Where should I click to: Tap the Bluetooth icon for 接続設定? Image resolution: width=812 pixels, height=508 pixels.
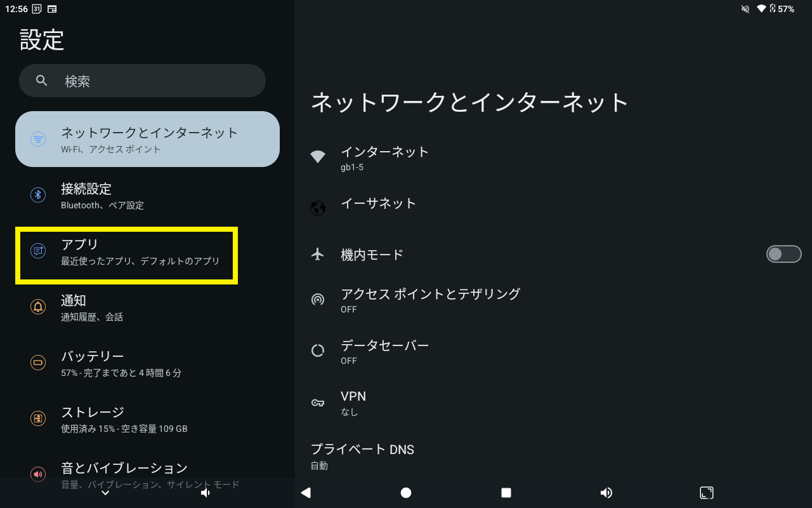coord(38,195)
